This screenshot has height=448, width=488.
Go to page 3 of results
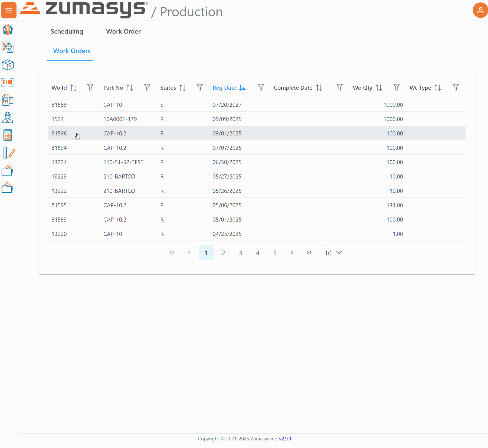(240, 253)
